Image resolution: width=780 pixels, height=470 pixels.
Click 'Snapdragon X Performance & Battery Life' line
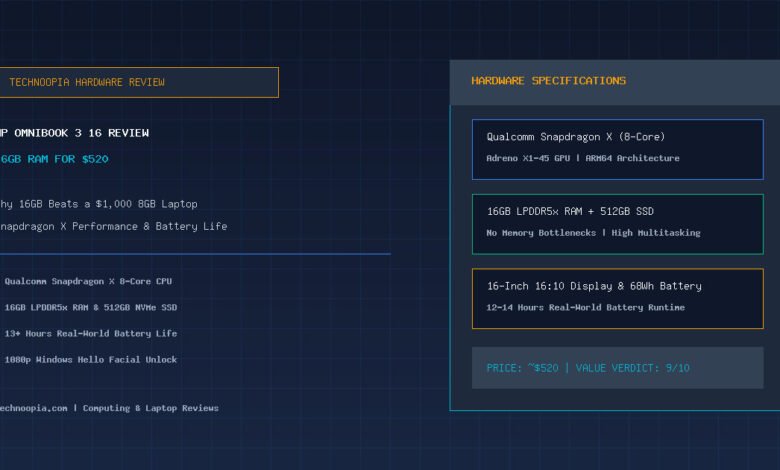pos(113,226)
